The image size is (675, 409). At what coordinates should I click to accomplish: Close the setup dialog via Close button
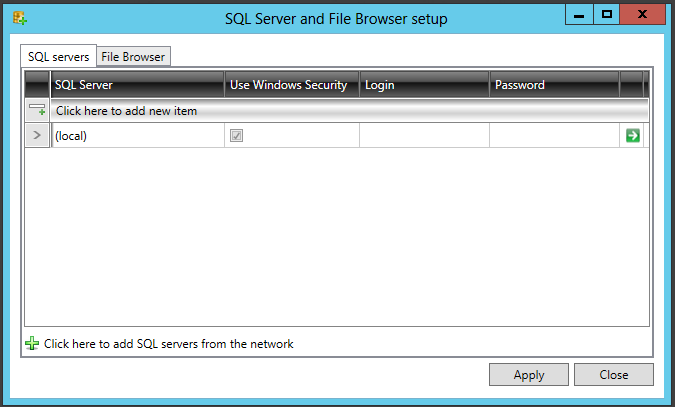[613, 375]
